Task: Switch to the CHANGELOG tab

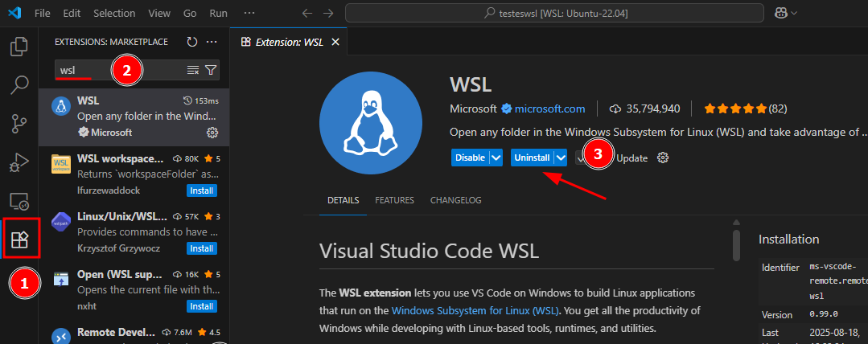Action: [x=455, y=200]
